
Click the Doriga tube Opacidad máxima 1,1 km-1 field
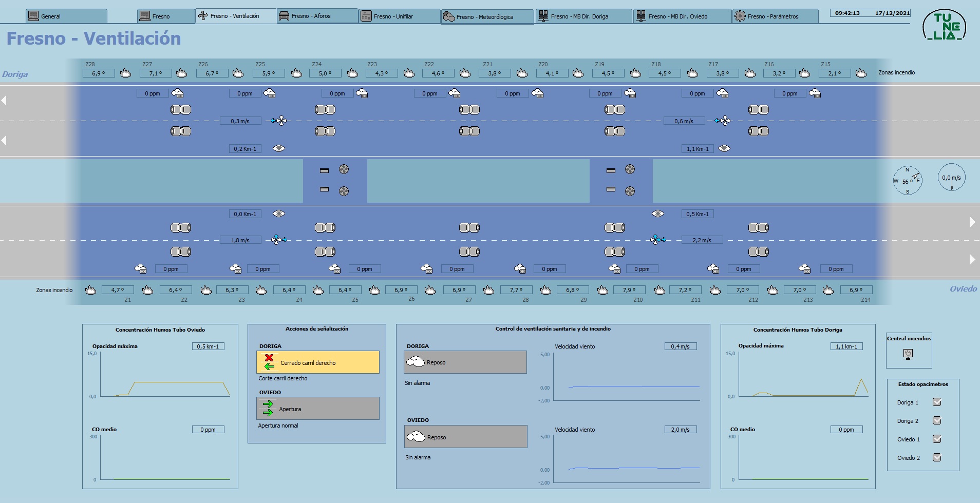846,346
